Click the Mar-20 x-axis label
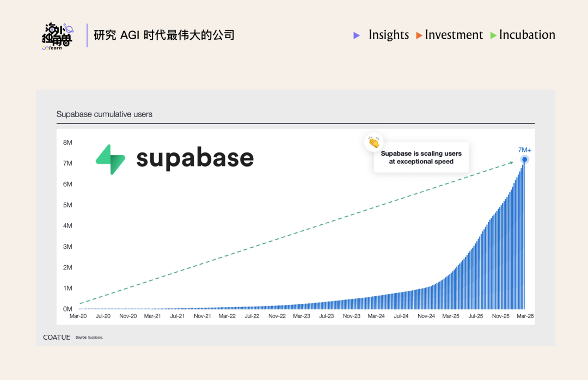The image size is (588, 380). point(78,316)
